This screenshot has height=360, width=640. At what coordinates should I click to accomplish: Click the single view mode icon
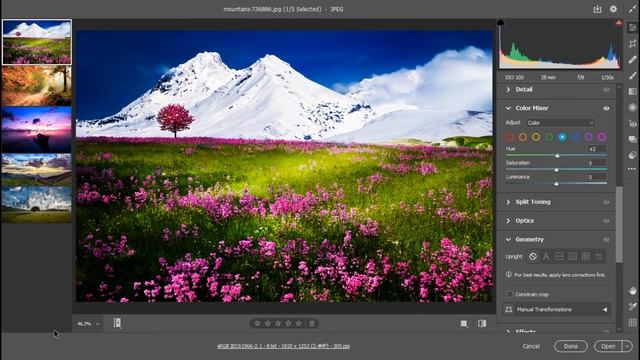pyautogui.click(x=464, y=324)
